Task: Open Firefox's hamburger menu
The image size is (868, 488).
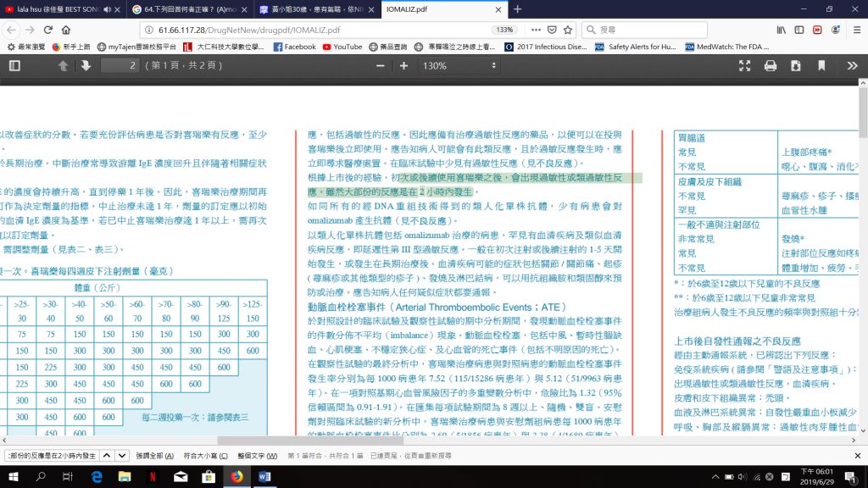Action: pos(858,28)
